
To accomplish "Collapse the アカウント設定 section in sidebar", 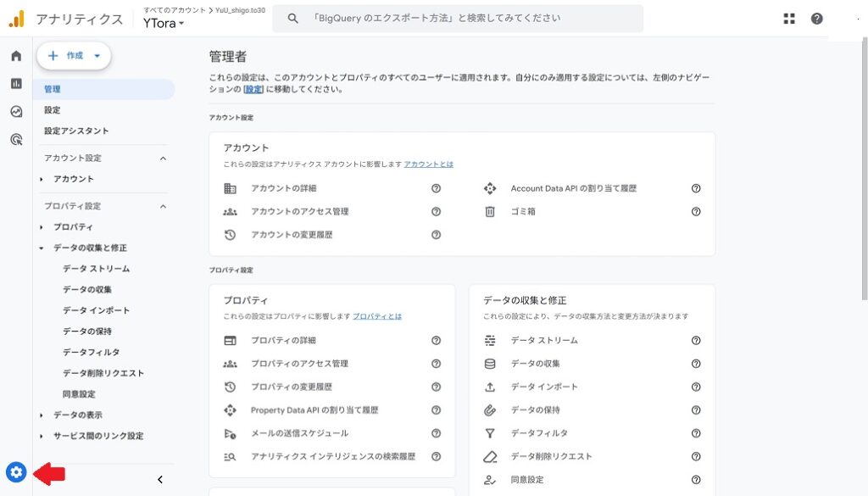I will [163, 159].
